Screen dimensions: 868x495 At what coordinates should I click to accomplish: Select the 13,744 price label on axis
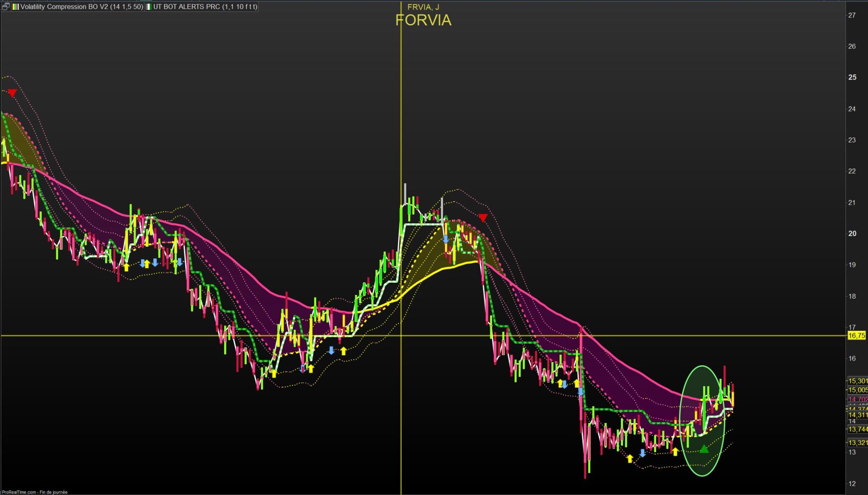857,429
